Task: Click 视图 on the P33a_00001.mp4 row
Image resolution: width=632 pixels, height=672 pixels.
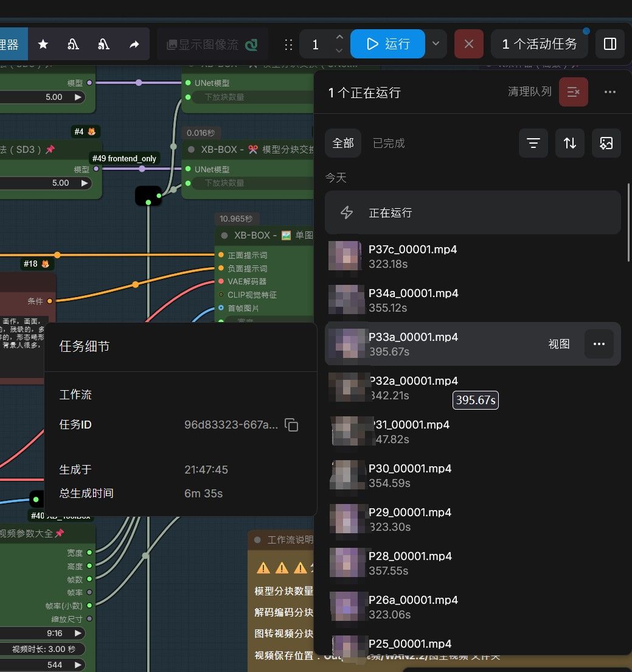Action: click(559, 344)
